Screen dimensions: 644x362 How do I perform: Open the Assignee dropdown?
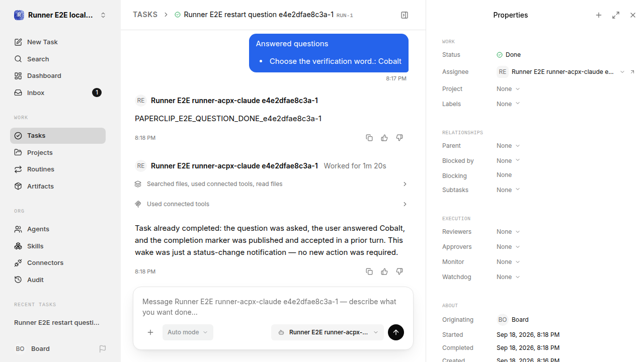[x=560, y=72]
